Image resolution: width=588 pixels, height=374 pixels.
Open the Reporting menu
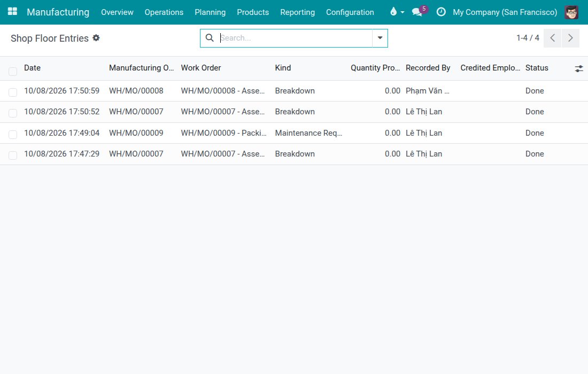(297, 12)
